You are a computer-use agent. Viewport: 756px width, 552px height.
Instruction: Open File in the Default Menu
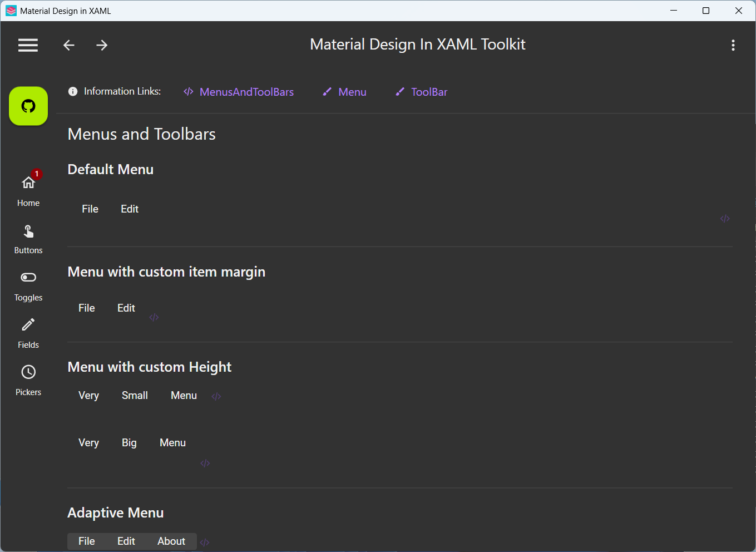coord(90,209)
